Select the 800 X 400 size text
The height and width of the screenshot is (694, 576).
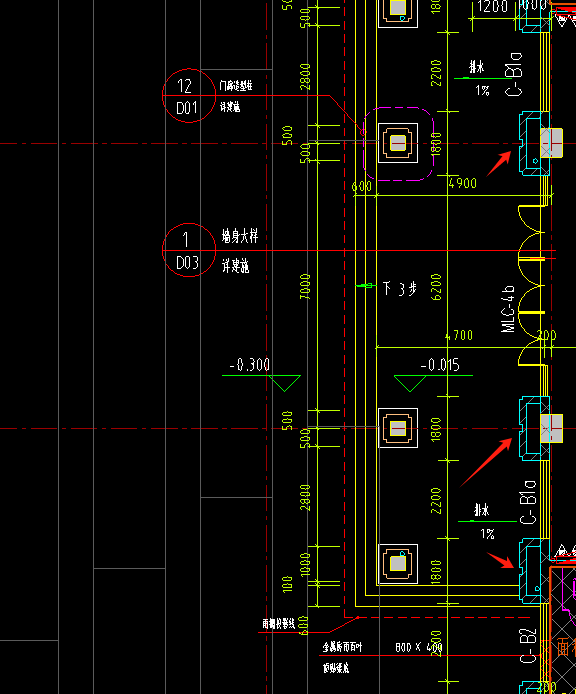click(419, 648)
